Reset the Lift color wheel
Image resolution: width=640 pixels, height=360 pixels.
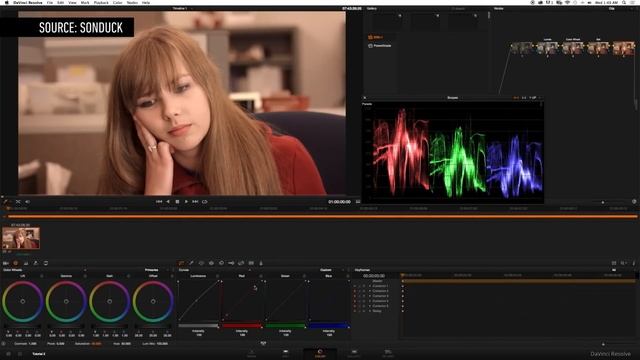[41, 276]
